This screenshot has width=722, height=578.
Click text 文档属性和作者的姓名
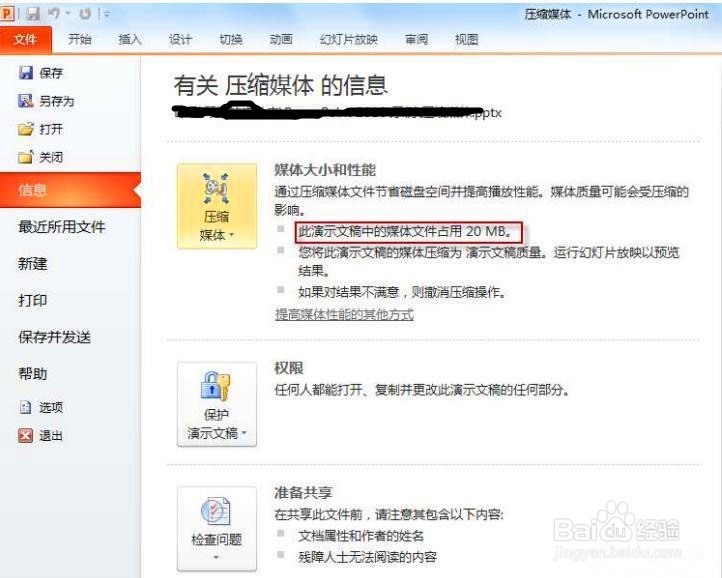361,536
